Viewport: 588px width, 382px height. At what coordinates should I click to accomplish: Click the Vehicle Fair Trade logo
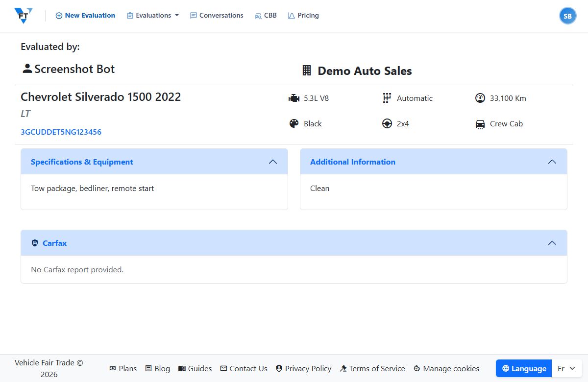pyautogui.click(x=24, y=16)
